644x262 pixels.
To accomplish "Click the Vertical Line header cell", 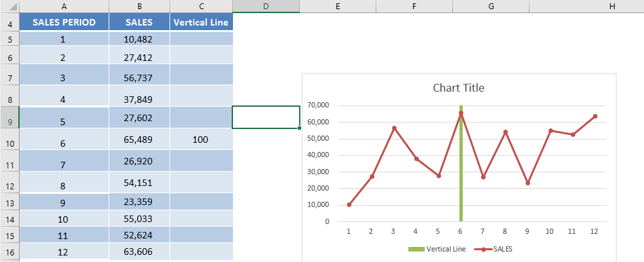I will (x=201, y=22).
